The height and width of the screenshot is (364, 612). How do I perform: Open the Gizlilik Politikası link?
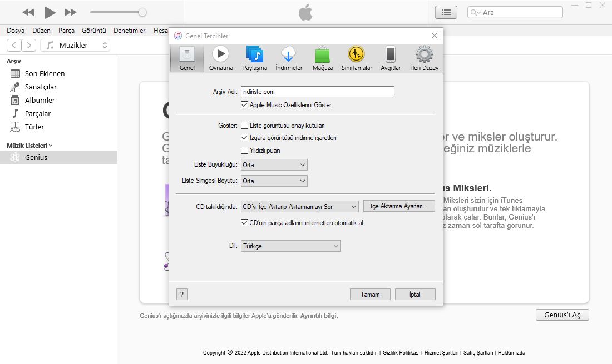401,353
